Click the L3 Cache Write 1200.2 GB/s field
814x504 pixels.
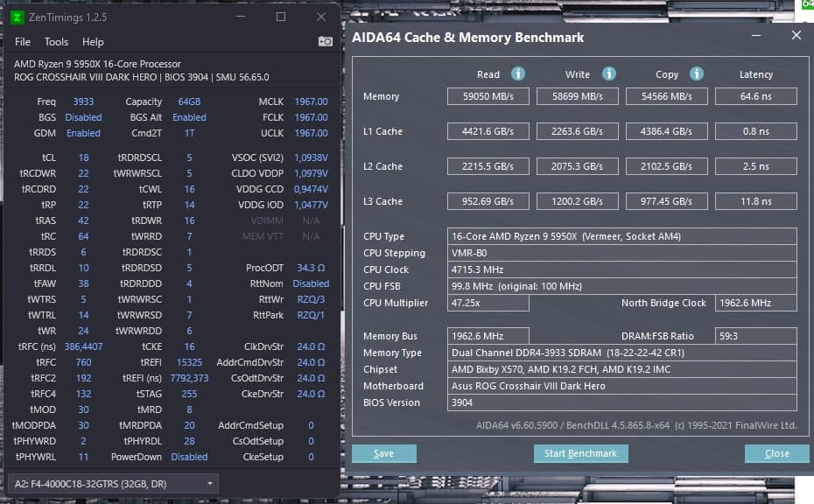point(578,201)
